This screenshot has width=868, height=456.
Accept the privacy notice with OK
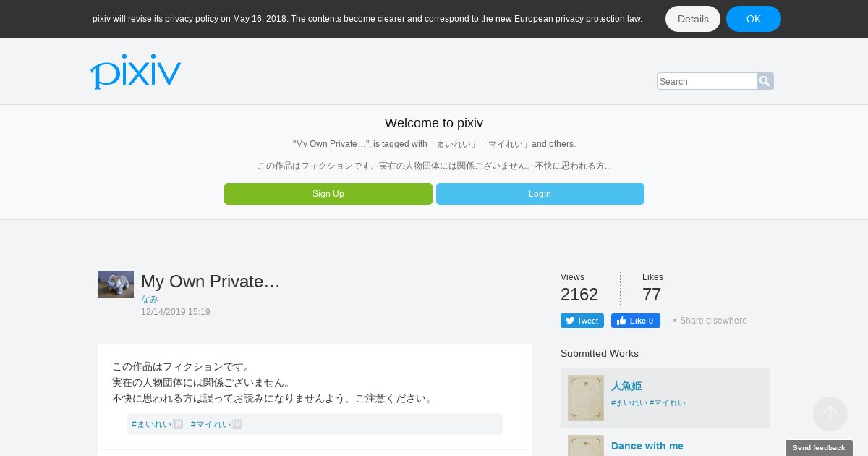coord(754,19)
